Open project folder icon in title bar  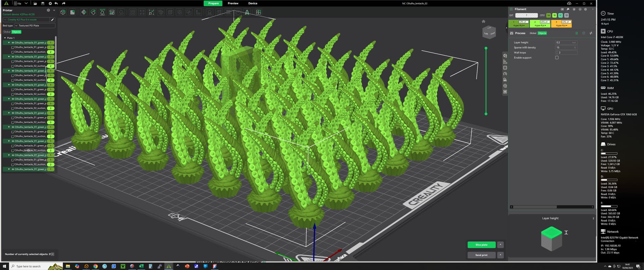click(x=35, y=3)
